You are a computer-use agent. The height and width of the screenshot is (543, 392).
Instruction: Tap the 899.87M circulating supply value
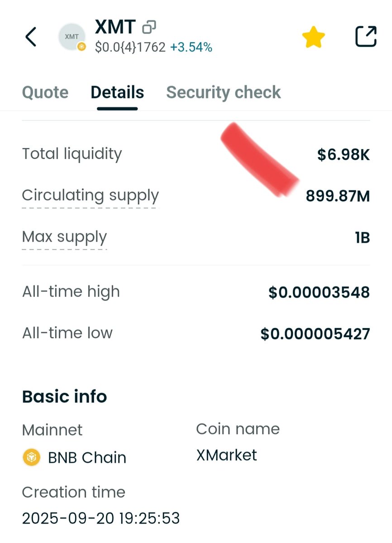coord(338,196)
